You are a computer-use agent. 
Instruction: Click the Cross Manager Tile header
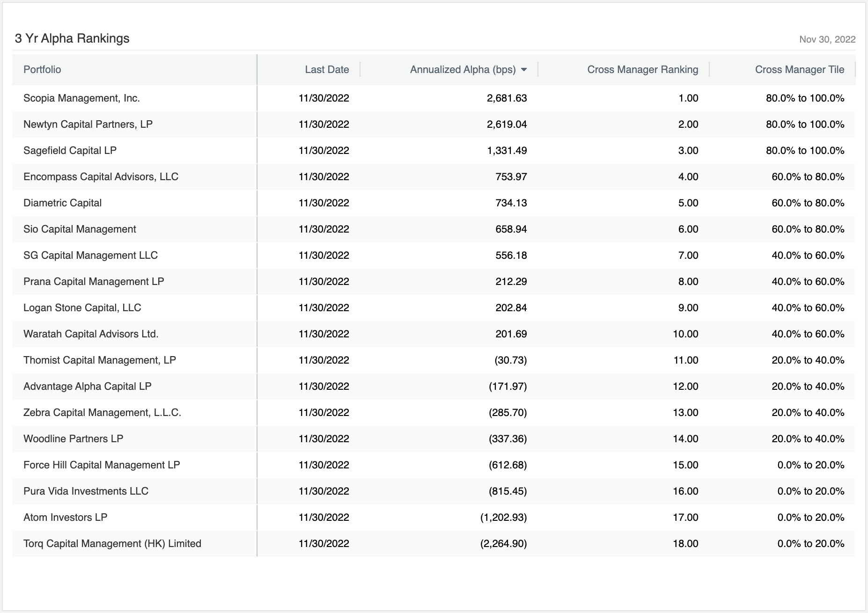coord(800,69)
